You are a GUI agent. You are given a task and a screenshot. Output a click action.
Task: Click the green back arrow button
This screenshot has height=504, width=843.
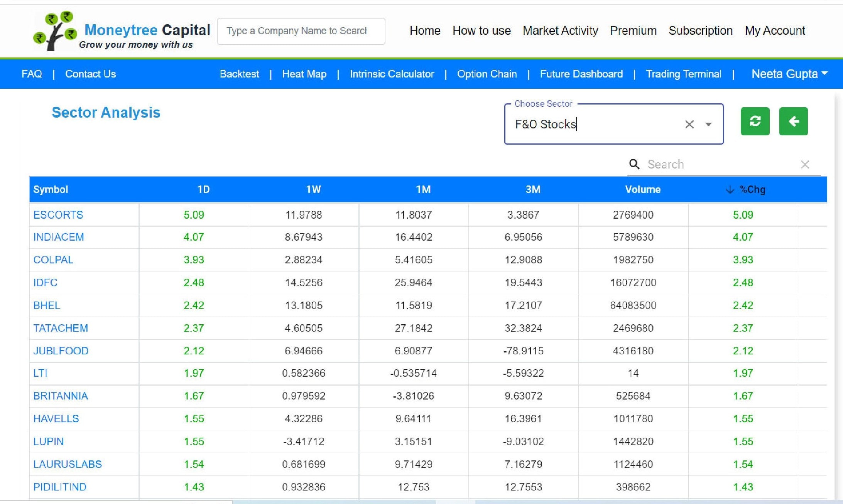coord(793,121)
